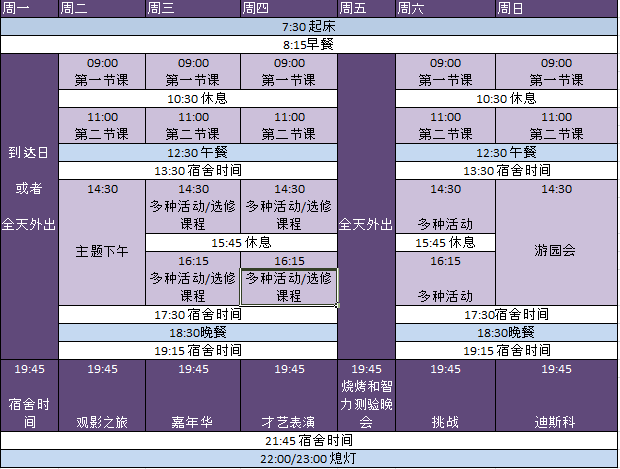The image size is (620, 469).
Task: Select the 周一 header cell
Action: tap(30, 8)
